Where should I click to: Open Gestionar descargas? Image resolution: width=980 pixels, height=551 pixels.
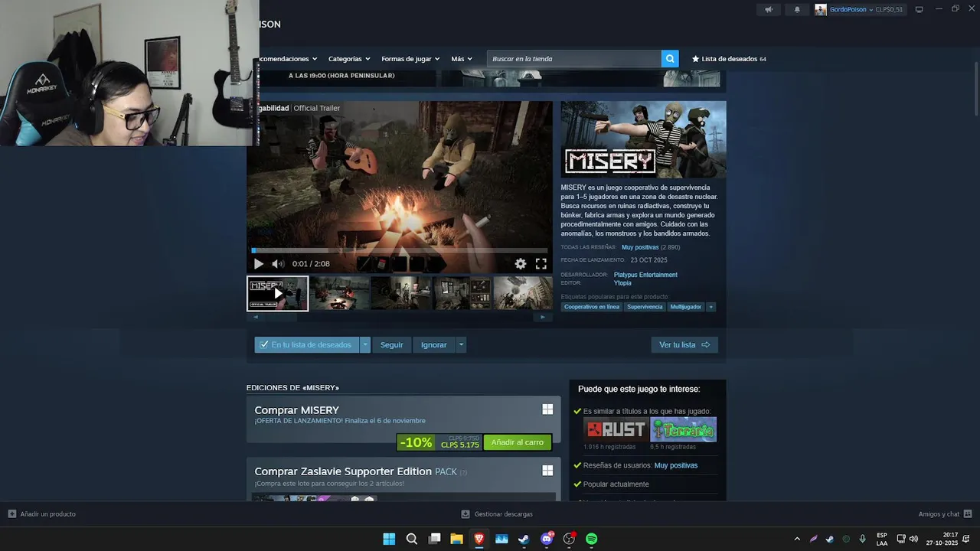pyautogui.click(x=497, y=514)
